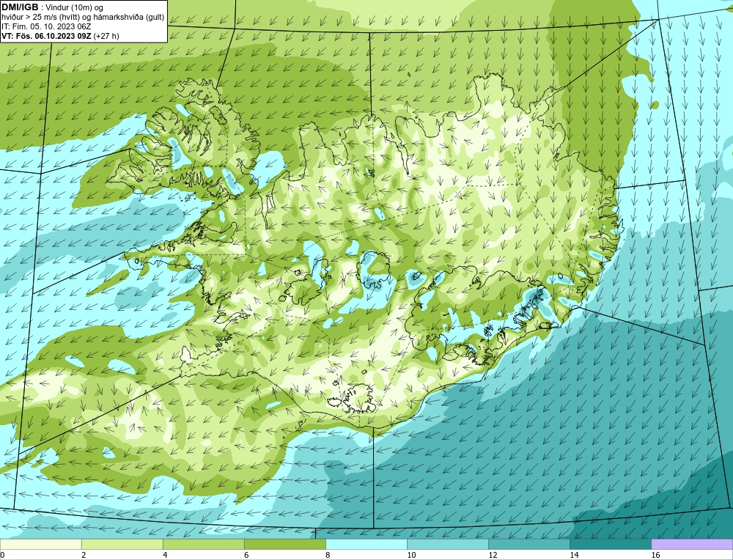Click the purple 16+ m/s legend swatch

click(x=692, y=544)
